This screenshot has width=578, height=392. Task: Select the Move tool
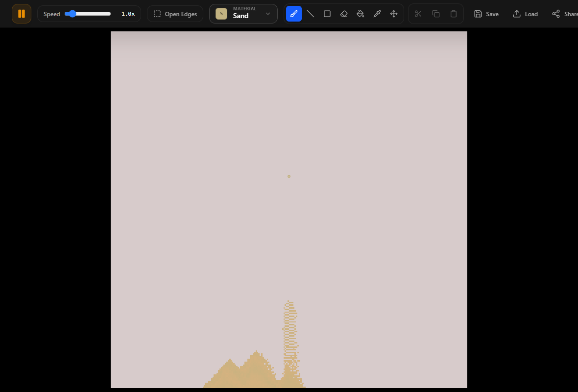tap(394, 14)
